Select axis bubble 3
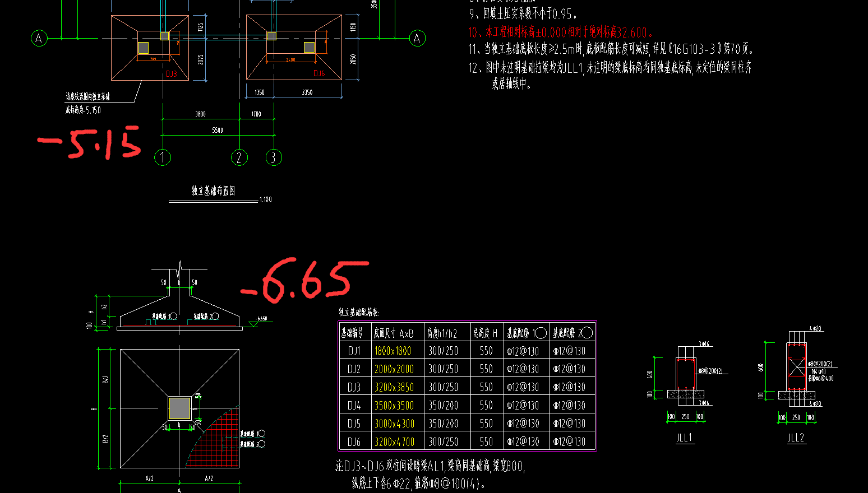868x493 pixels. coord(274,157)
